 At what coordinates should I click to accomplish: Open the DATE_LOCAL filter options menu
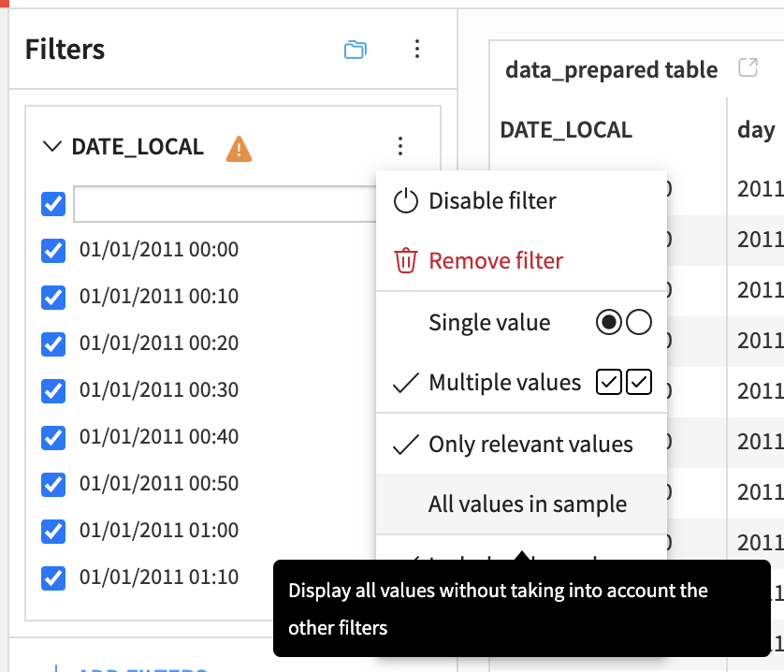pyautogui.click(x=400, y=146)
